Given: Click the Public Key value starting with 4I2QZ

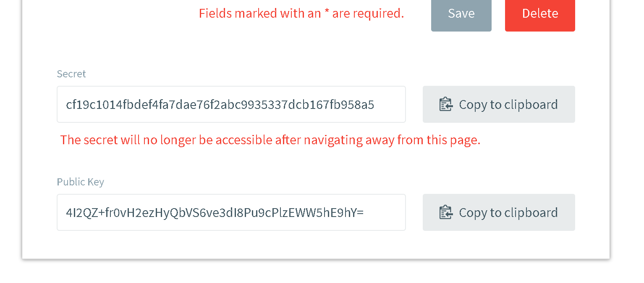Looking at the screenshot, I should [215, 212].
